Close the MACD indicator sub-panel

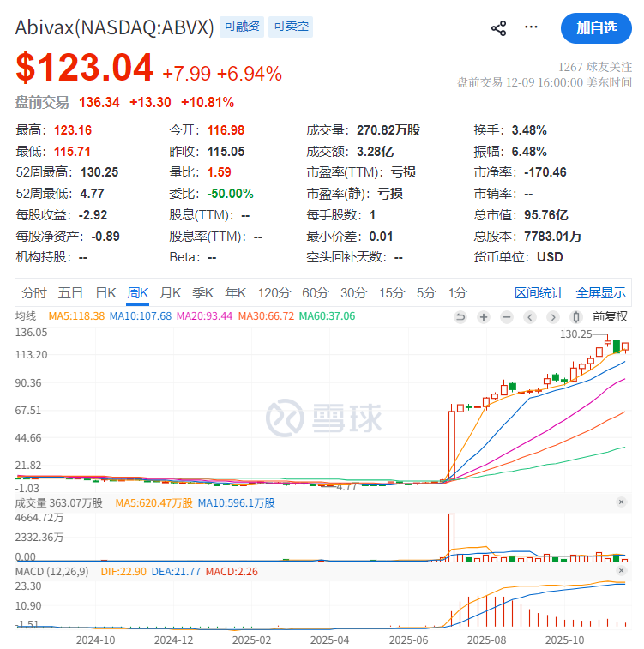(621, 571)
